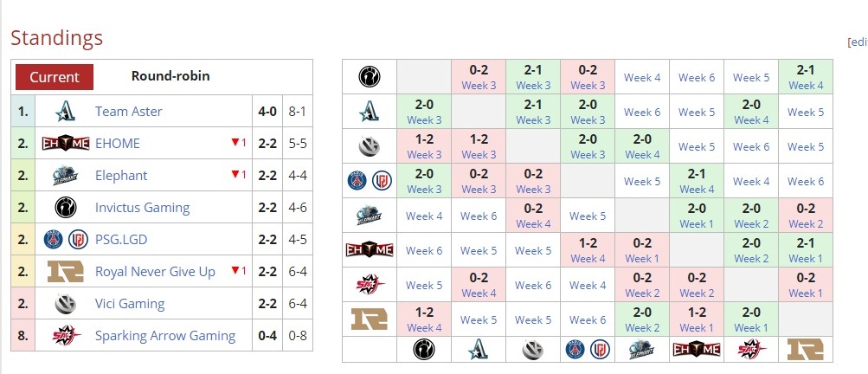The image size is (868, 374).
Task: Open the Week 6 link in Team Aster's crosstable row
Action: pyautogui.click(x=642, y=112)
